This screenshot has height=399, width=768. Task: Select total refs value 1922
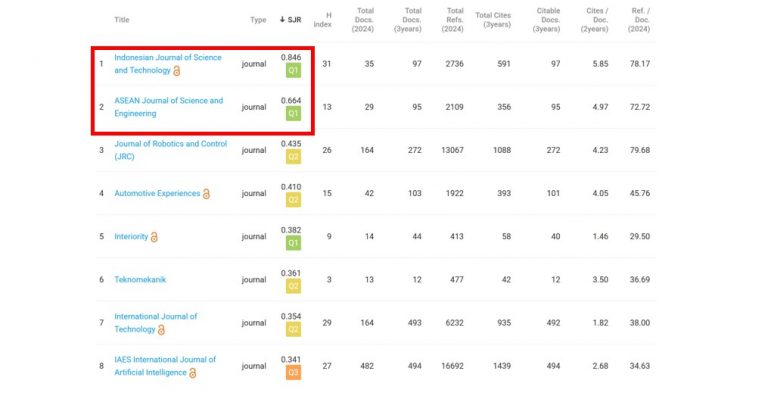[455, 193]
